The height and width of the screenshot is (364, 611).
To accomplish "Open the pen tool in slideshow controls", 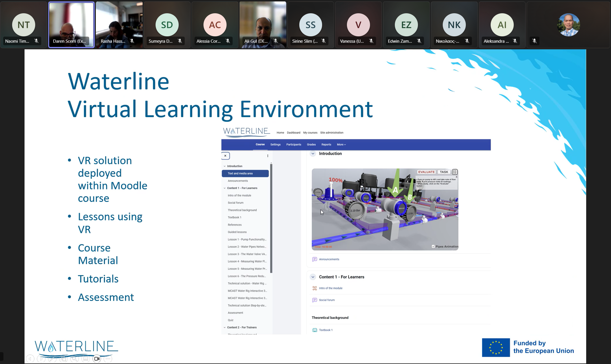I will 52,359.
